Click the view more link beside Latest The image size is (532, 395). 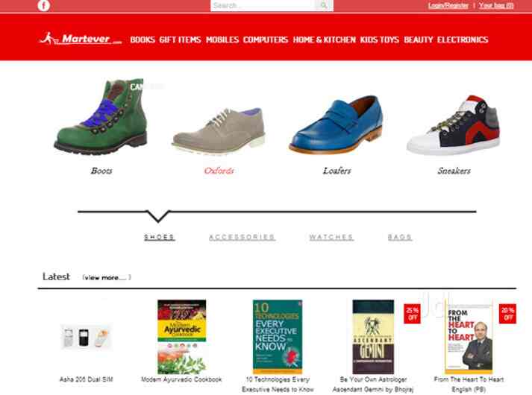tap(107, 277)
